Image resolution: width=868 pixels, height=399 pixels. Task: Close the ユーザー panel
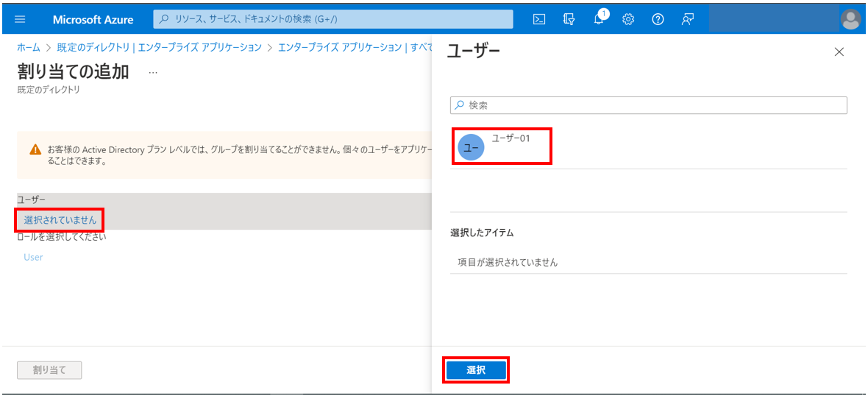tap(839, 52)
